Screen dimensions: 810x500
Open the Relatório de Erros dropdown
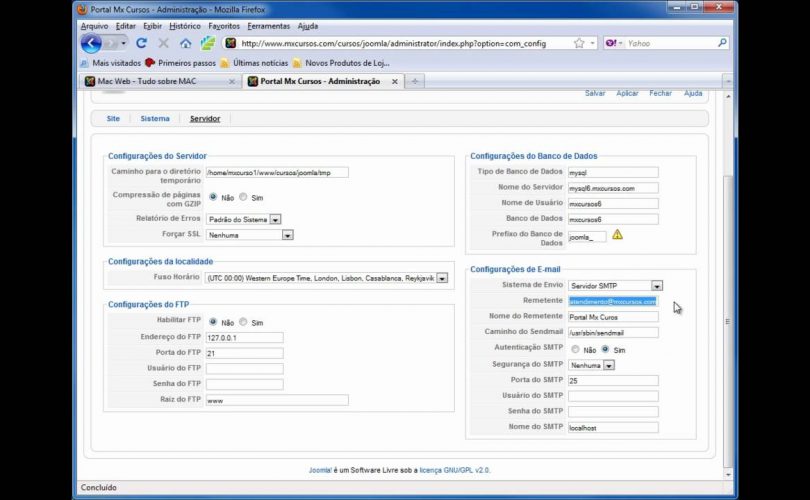275,219
